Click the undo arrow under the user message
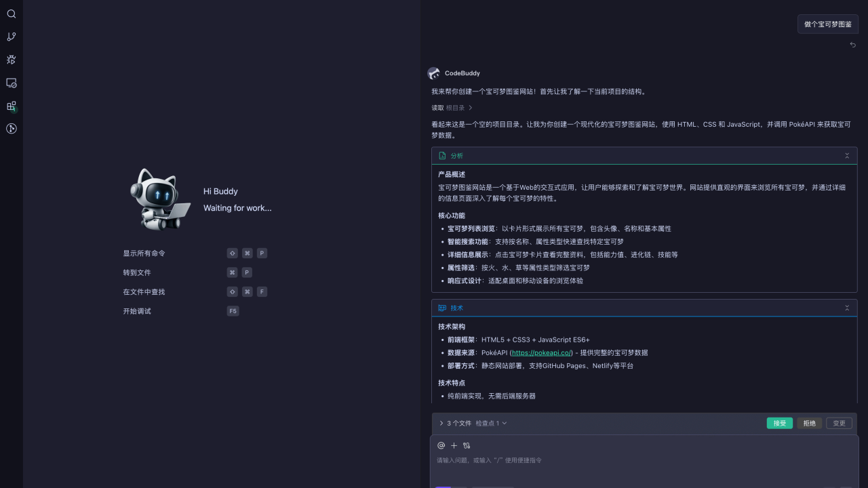 click(x=853, y=45)
